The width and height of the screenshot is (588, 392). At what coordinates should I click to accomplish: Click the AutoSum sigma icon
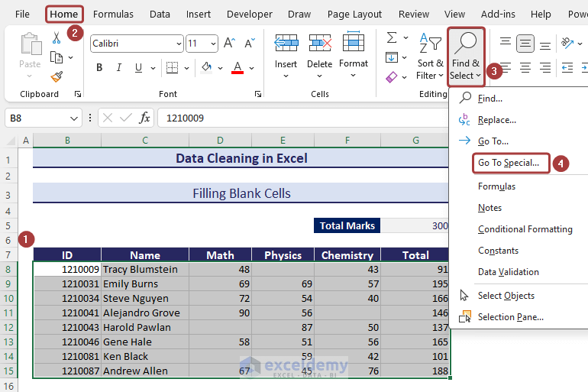click(392, 37)
